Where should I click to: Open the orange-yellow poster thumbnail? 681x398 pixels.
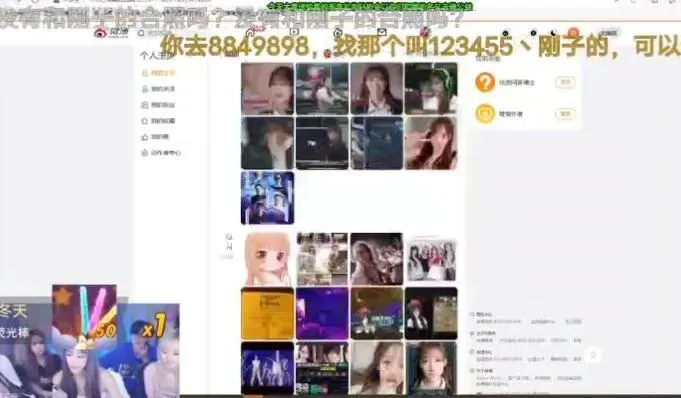pyautogui.click(x=268, y=313)
